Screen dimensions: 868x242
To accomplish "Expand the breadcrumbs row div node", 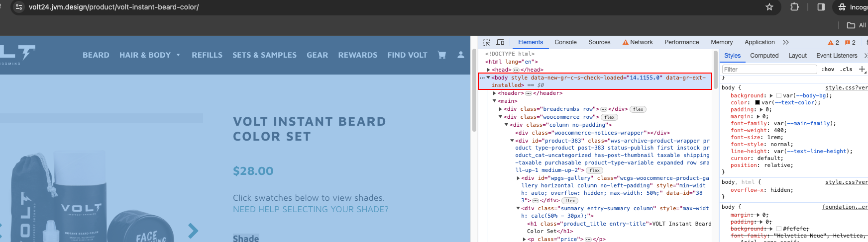I will pos(501,109).
